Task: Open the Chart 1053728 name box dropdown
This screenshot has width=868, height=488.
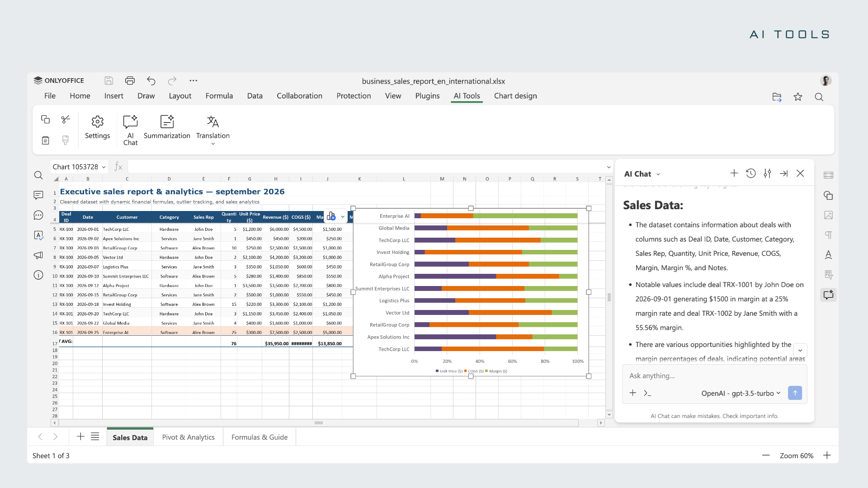Action: pyautogui.click(x=104, y=167)
